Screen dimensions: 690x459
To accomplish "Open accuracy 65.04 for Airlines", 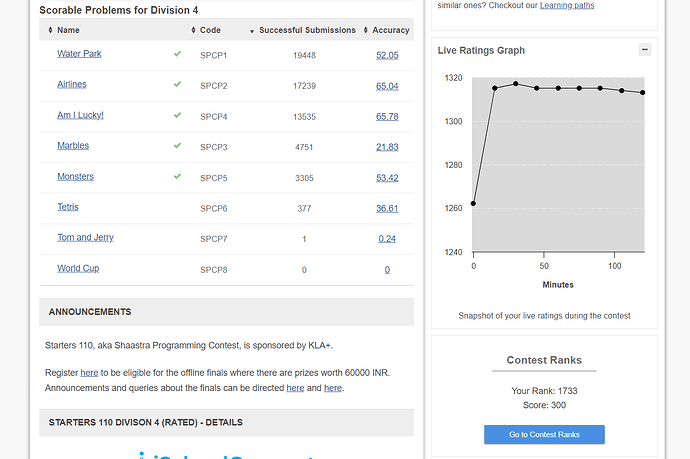I will click(x=387, y=86).
